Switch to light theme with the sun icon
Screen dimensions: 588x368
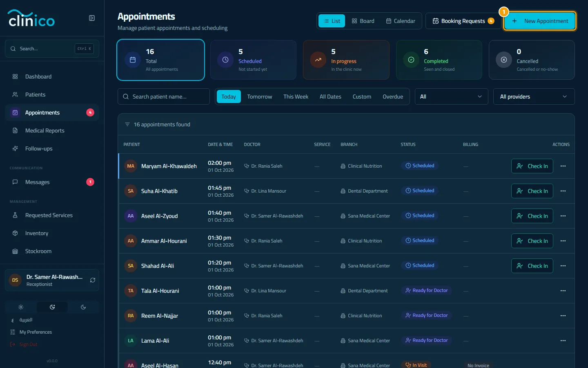(21, 307)
